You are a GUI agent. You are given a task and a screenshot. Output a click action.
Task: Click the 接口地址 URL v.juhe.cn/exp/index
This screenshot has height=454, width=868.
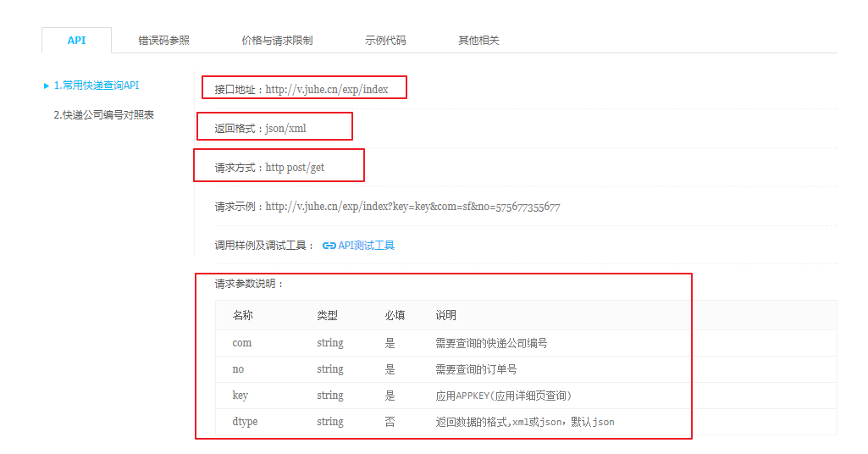tap(326, 89)
